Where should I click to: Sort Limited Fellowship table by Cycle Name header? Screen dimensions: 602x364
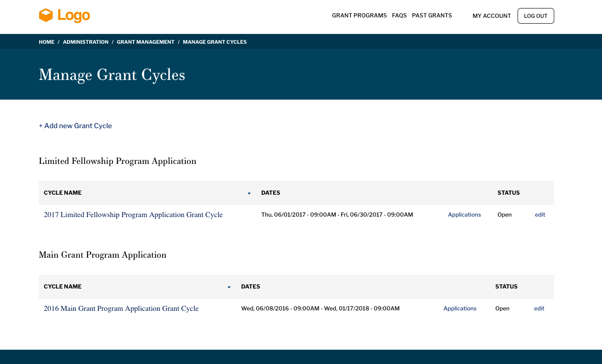click(x=63, y=193)
